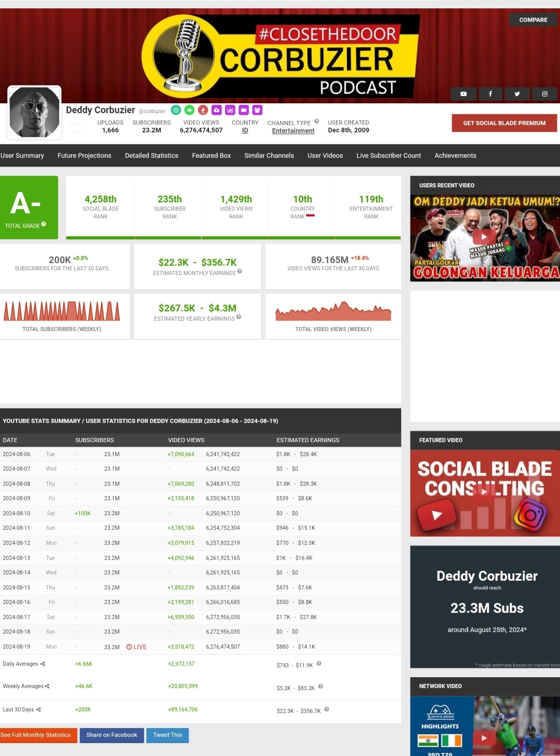Play the Social Blade Consulting featured video
This screenshot has width=560, height=756.
484,492
